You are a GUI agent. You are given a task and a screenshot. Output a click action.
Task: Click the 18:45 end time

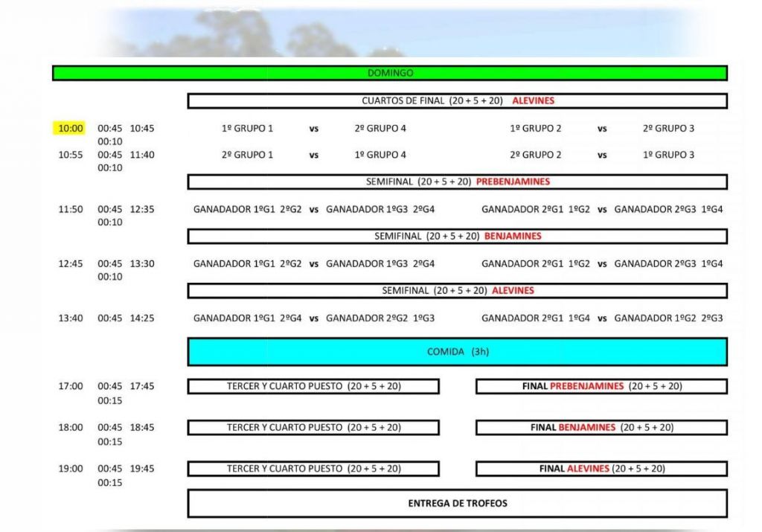click(141, 427)
